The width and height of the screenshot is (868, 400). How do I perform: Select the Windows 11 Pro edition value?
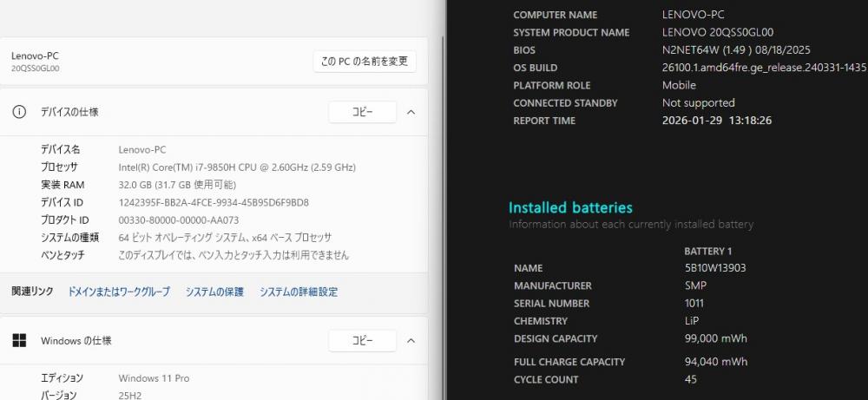click(x=154, y=378)
